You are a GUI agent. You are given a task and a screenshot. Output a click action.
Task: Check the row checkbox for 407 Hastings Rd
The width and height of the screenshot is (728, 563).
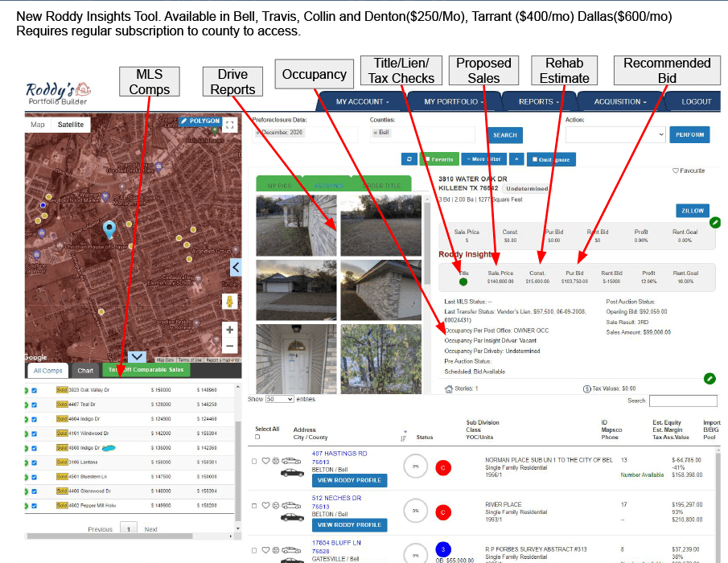point(254,462)
